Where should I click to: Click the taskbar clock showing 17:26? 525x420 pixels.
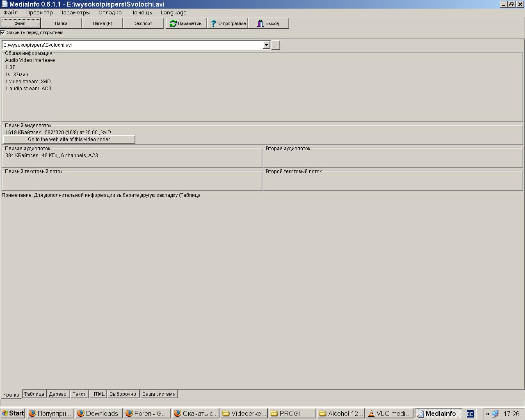[x=511, y=414]
